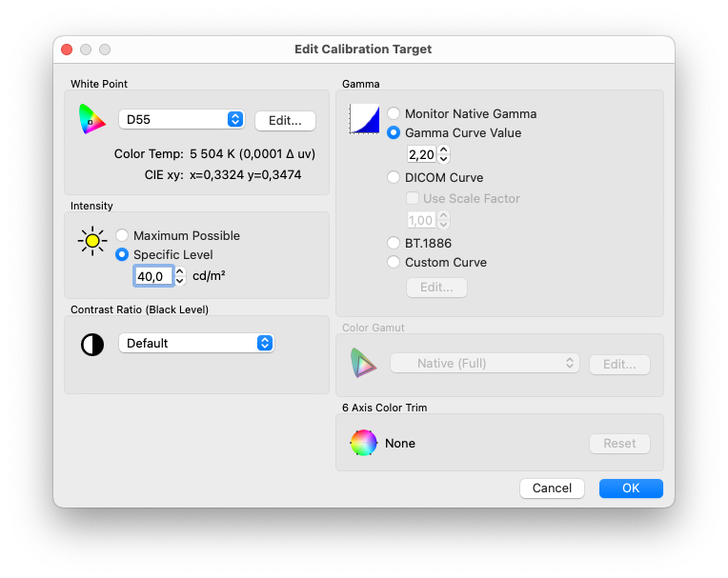Click the 40,0 intensity input field
The height and width of the screenshot is (578, 728).
(152, 276)
